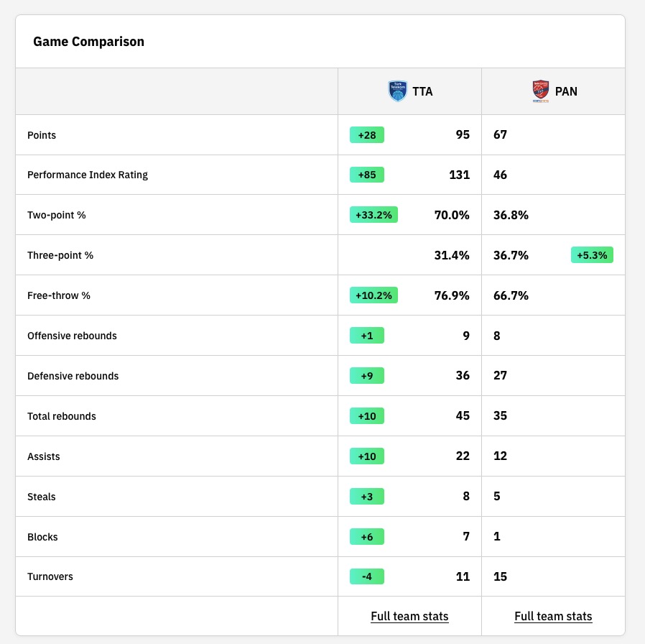This screenshot has height=644, width=645.
Task: Click the +9 defensive rebounds badge
Action: (367, 375)
